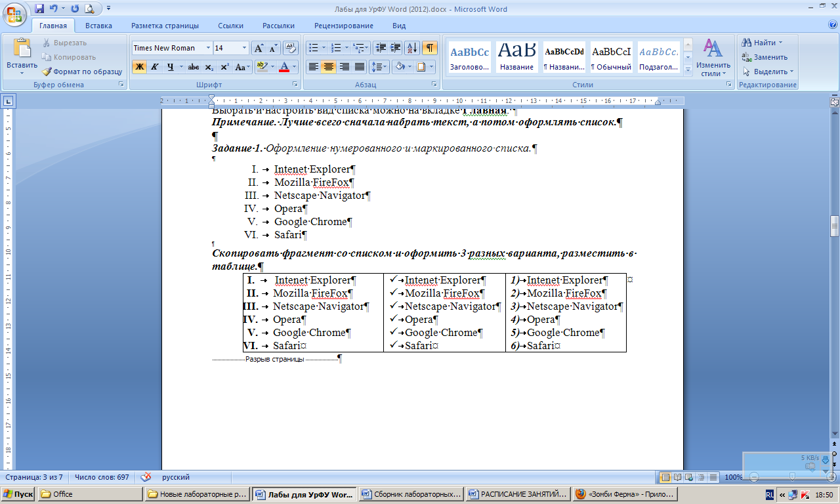Click the Вставить paste clipboard icon

click(x=22, y=49)
